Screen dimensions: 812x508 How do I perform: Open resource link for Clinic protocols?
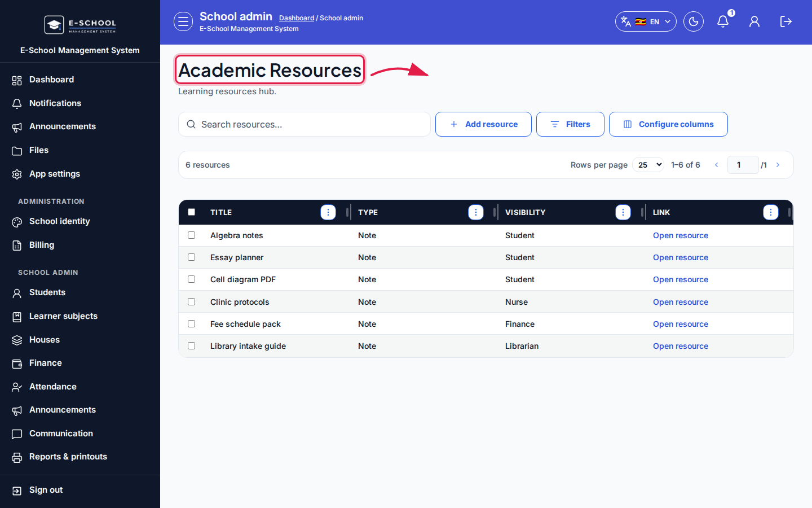[681, 302]
